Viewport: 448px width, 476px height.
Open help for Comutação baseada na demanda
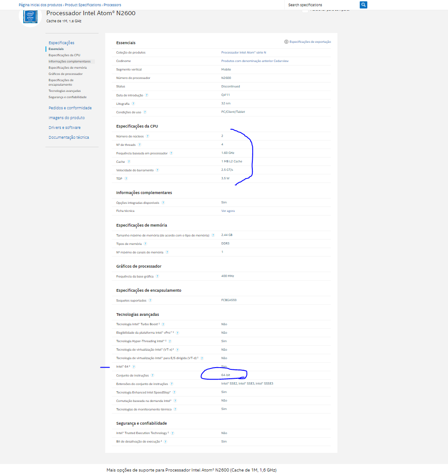(175, 401)
